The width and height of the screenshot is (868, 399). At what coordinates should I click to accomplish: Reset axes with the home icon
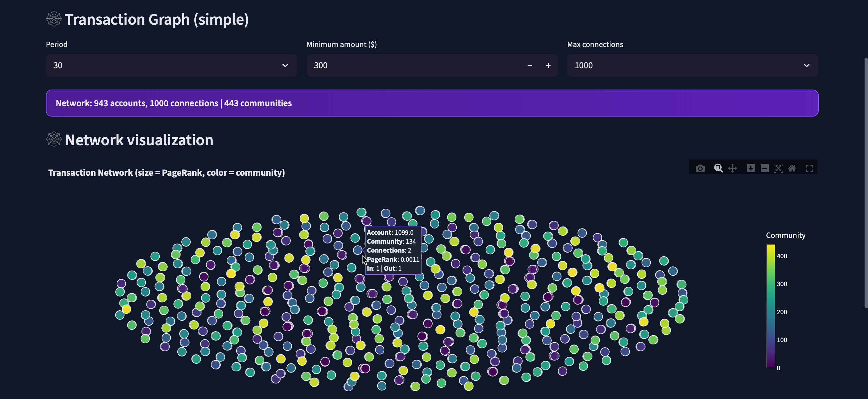[x=792, y=168]
